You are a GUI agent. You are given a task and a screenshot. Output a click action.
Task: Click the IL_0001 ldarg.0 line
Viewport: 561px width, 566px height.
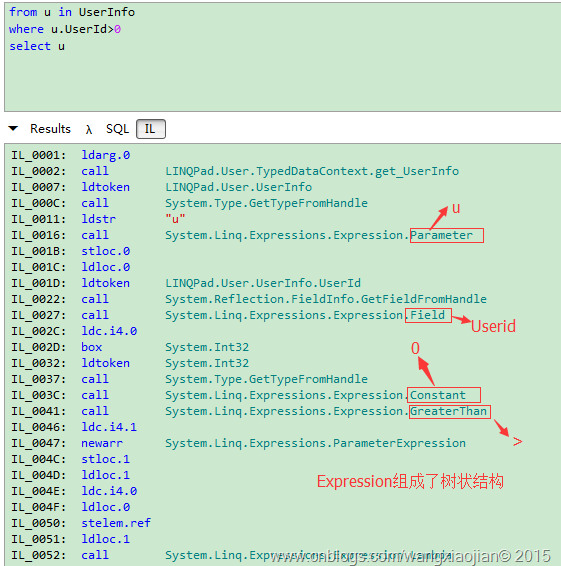(x=71, y=155)
